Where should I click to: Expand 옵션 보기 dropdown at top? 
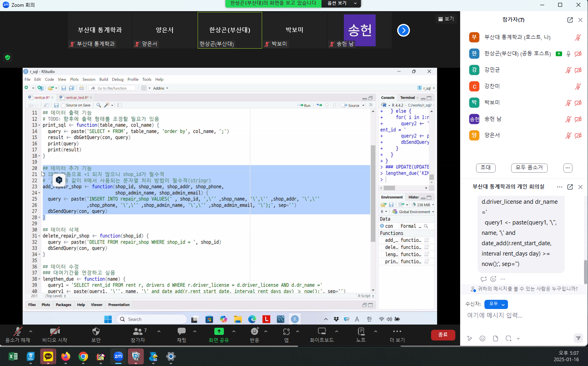342,3
